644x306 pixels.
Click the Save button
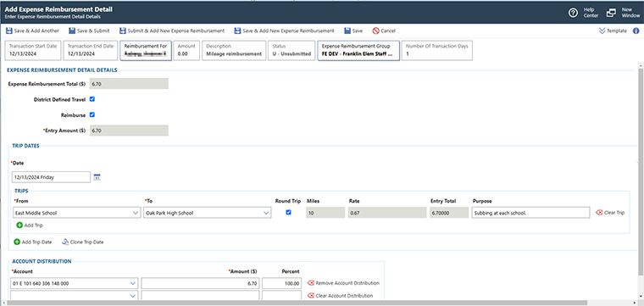(353, 31)
